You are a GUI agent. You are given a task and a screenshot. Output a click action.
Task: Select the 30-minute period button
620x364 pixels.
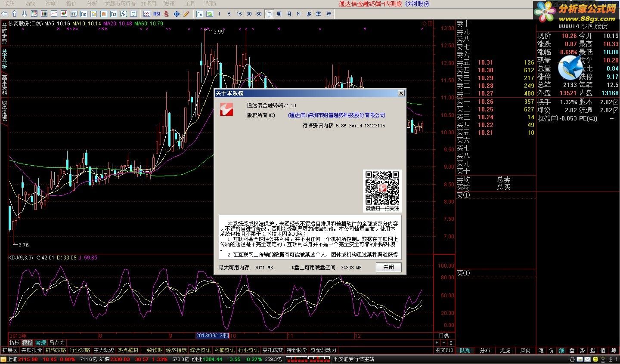(249, 14)
